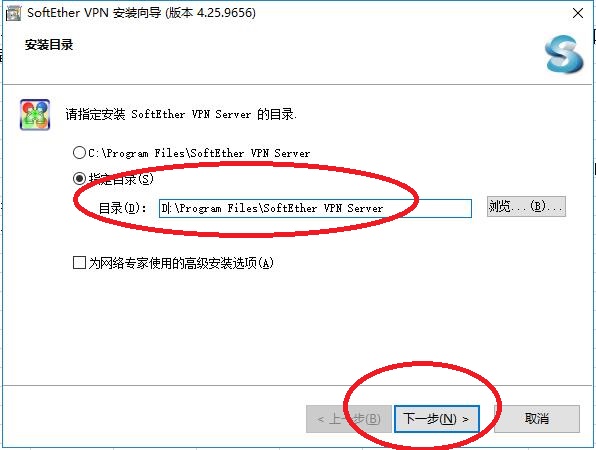
Task: Click the 请指定安装 SoftEther VPN Server instruction text
Action: point(181,114)
